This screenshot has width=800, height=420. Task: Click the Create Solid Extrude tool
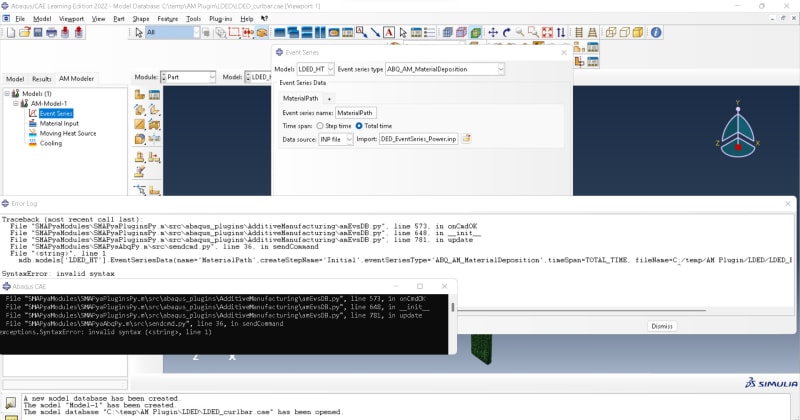coord(140,110)
